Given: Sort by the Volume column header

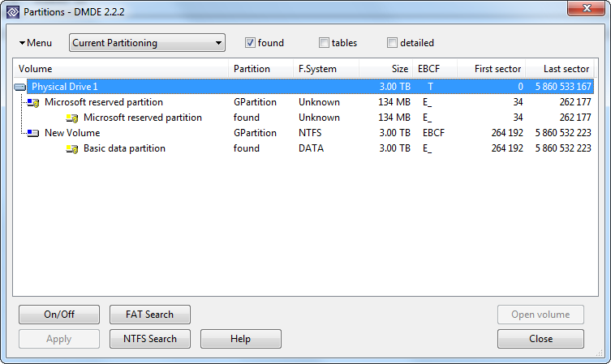Looking at the screenshot, I should [x=121, y=69].
